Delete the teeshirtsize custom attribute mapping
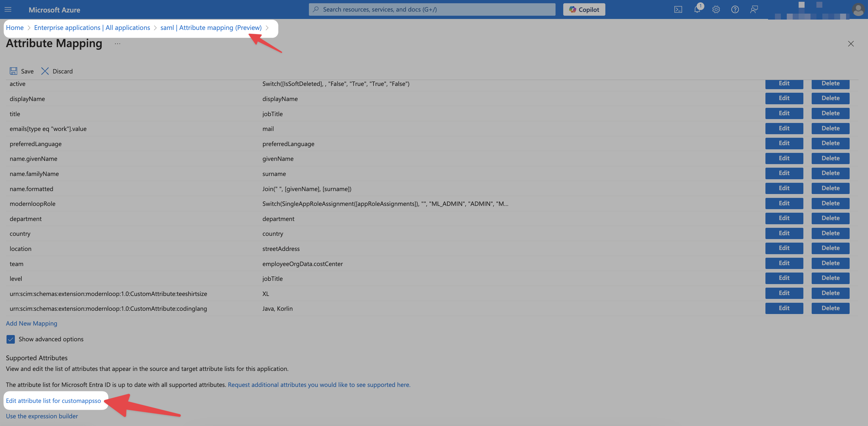Screen dimensions: 868x426 (x=830, y=293)
